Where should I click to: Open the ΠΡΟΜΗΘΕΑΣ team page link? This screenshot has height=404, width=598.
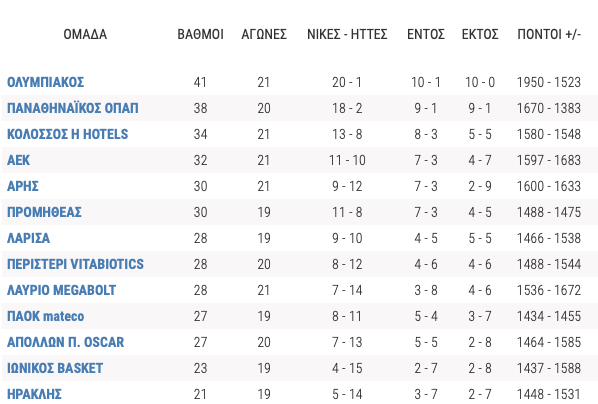click(x=44, y=212)
